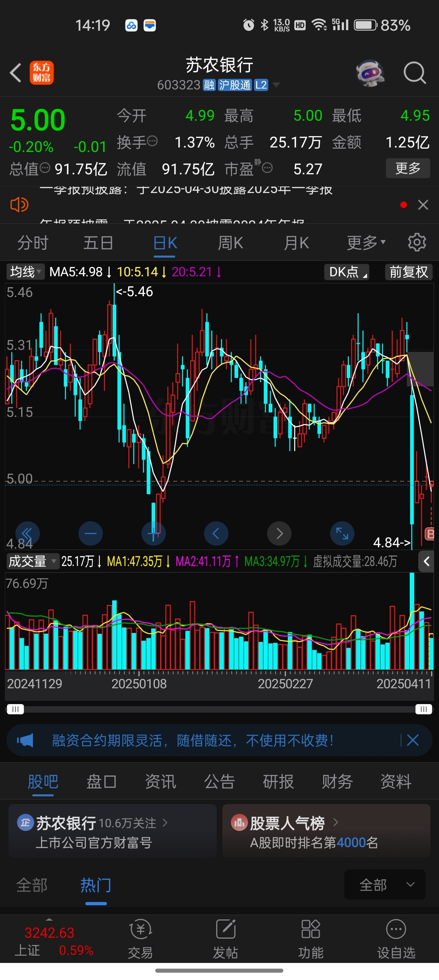Screen dimensions: 439x980
Task: Open the 资料 tab
Action: tap(396, 781)
